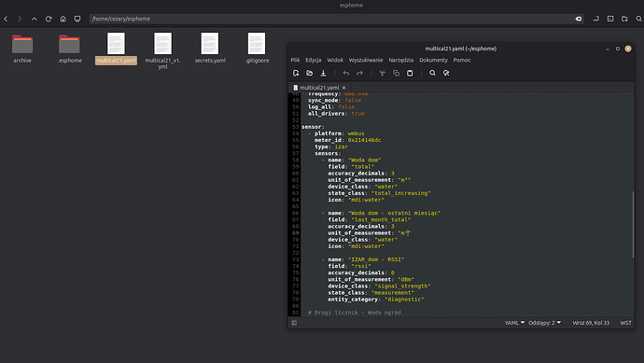Select multical21_v1.yml file
This screenshot has height=363, width=644.
point(162,51)
